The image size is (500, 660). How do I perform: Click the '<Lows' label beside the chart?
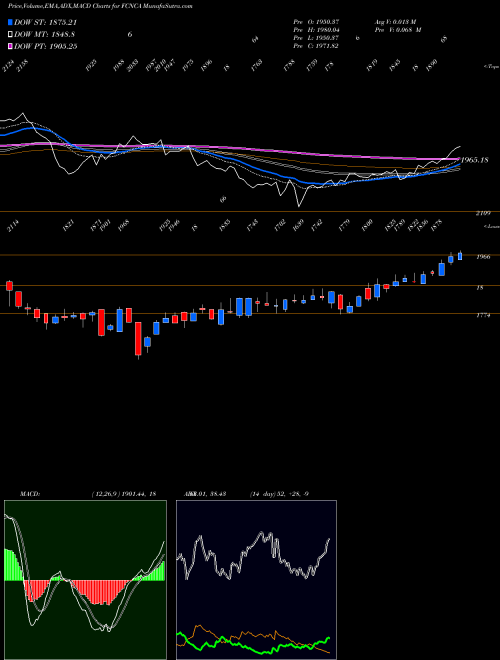tap(492, 226)
